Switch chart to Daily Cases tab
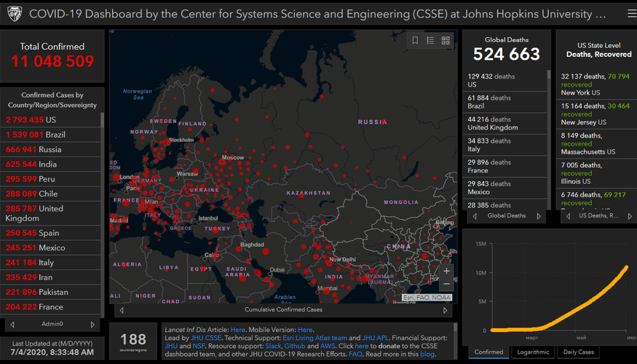Image resolution: width=637 pixels, height=364 pixels. click(577, 352)
